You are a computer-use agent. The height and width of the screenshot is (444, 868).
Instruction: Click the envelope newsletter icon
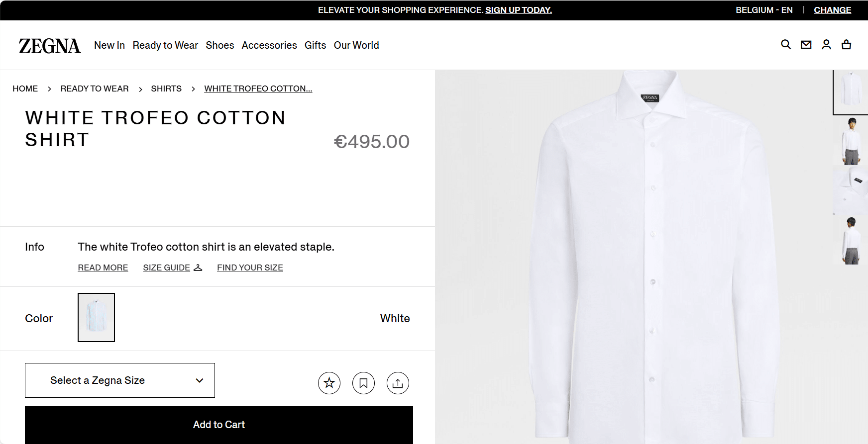point(806,45)
